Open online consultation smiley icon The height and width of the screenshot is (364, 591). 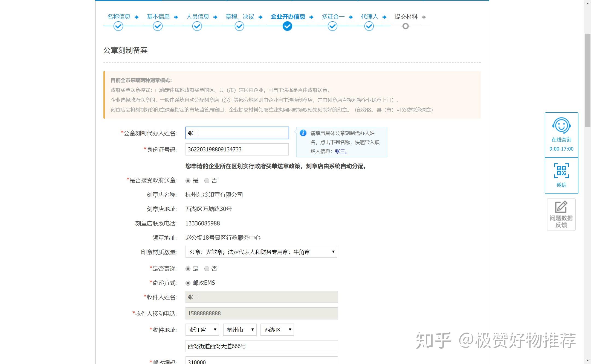561,126
